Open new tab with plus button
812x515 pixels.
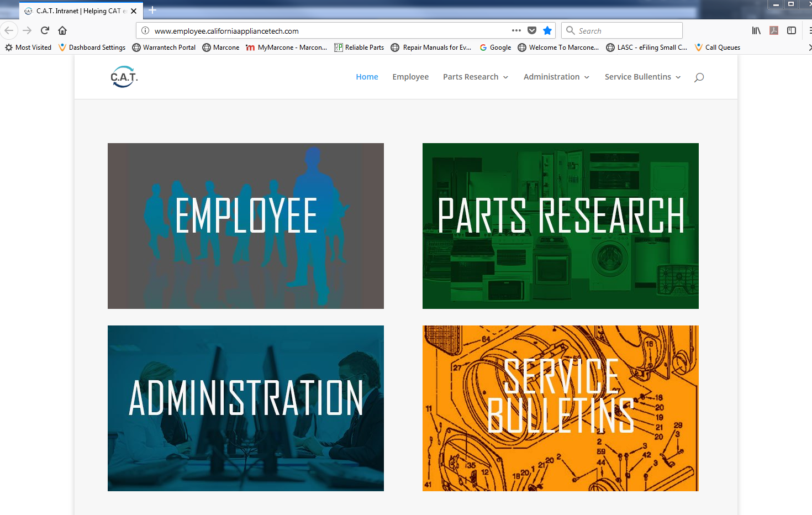coord(152,10)
